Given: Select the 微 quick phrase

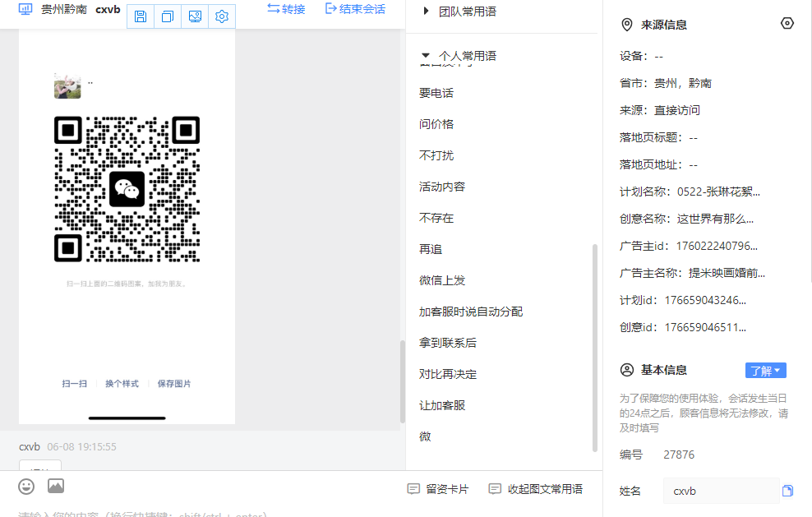Looking at the screenshot, I should [x=425, y=436].
